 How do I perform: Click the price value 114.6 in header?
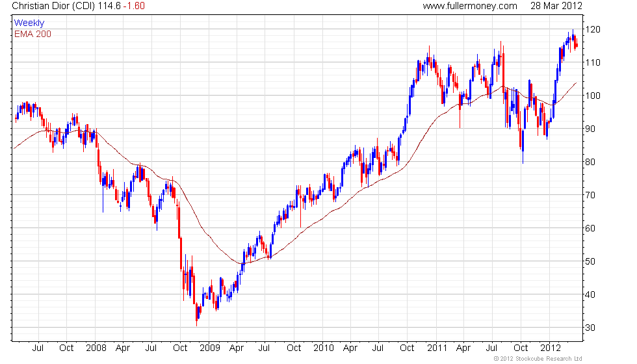click(x=109, y=6)
